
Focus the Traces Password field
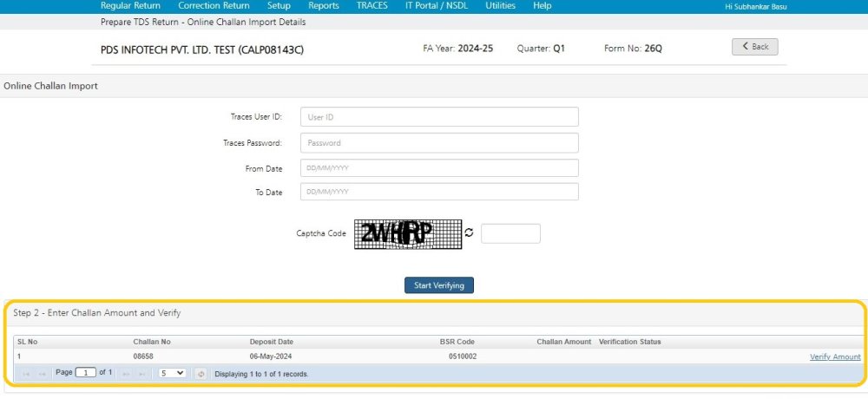click(x=439, y=143)
